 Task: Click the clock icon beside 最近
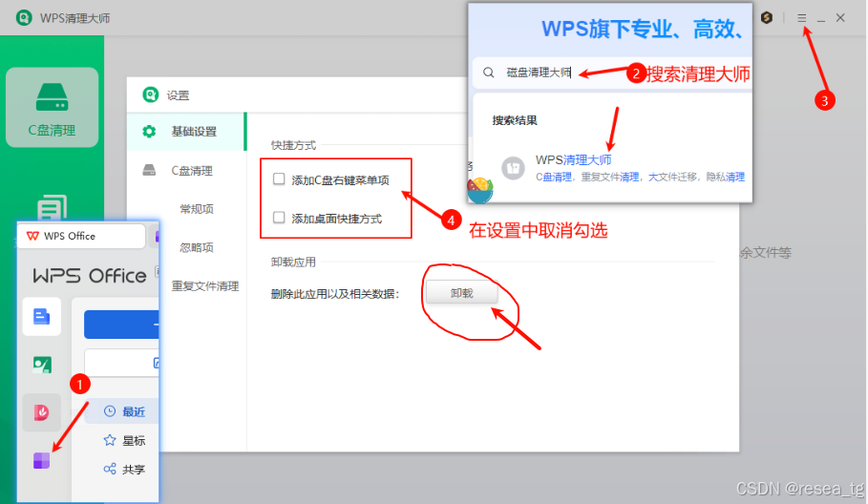110,411
